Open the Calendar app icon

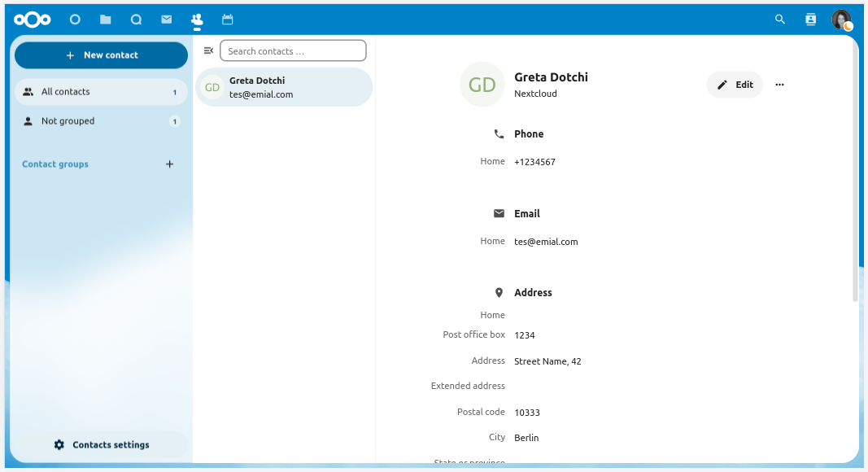pos(227,20)
